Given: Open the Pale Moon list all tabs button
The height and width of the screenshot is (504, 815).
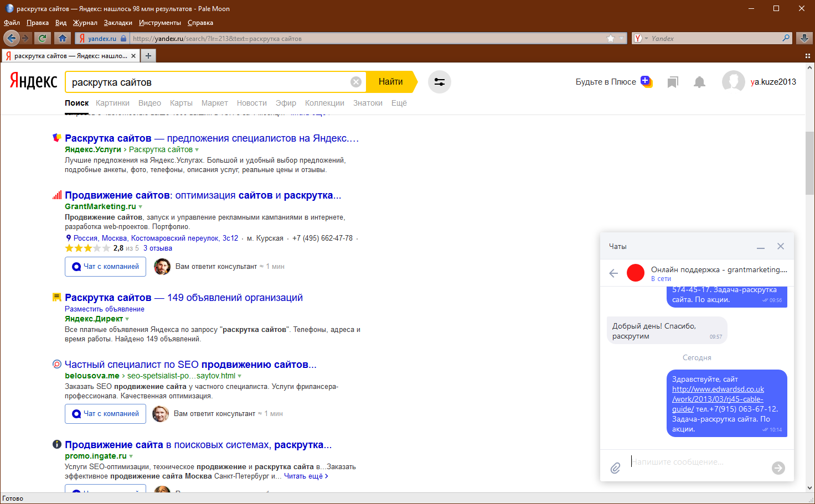Looking at the screenshot, I should click(808, 56).
